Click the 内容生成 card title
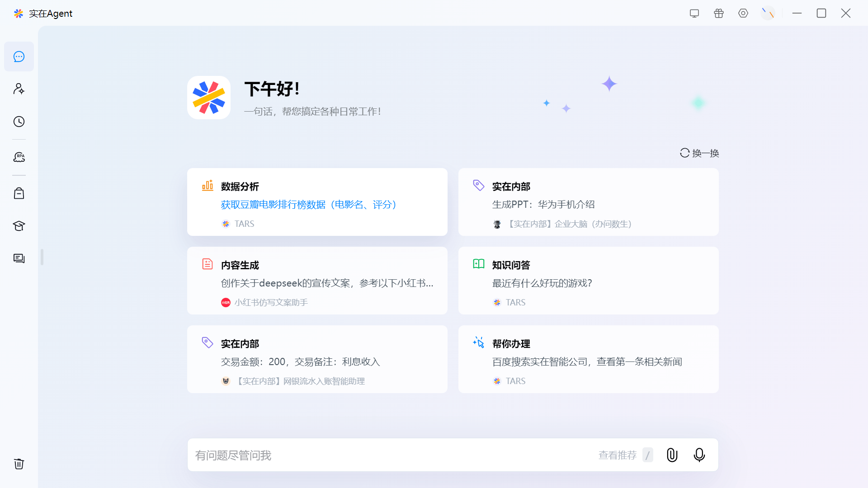Image resolution: width=868 pixels, height=488 pixels. pyautogui.click(x=240, y=265)
